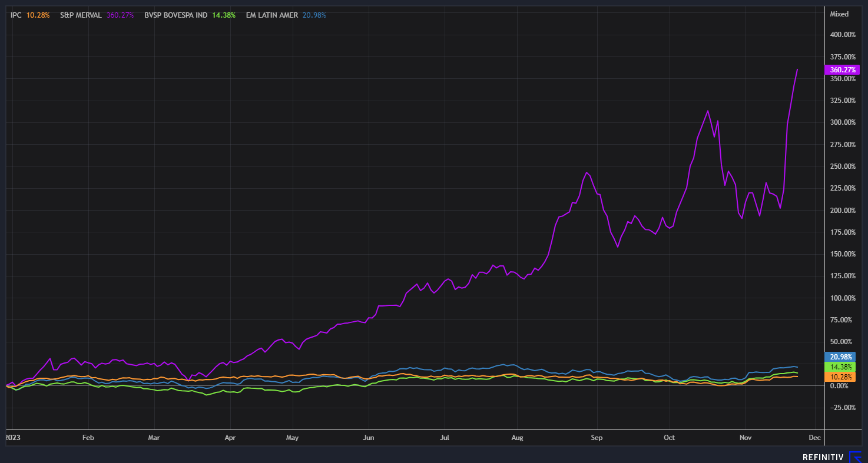Screen dimensions: 868x463
Task: Click the 2023 label on time axis
Action: [x=12, y=438]
